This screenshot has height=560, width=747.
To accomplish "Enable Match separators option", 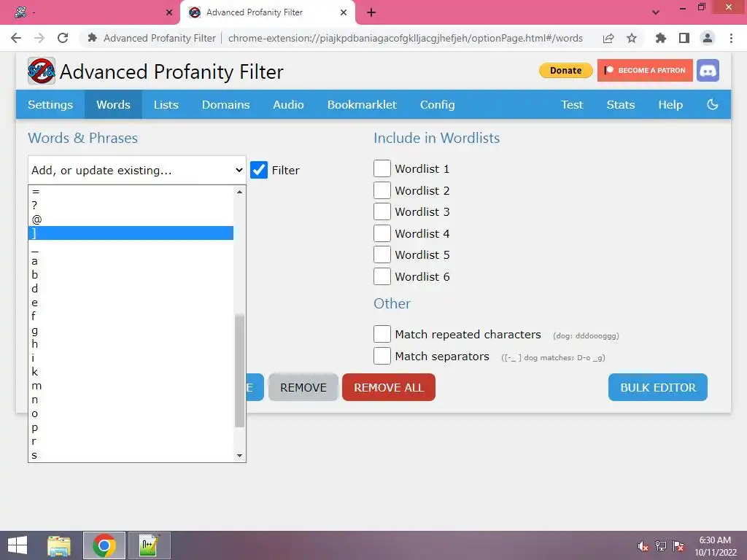I will [x=382, y=356].
